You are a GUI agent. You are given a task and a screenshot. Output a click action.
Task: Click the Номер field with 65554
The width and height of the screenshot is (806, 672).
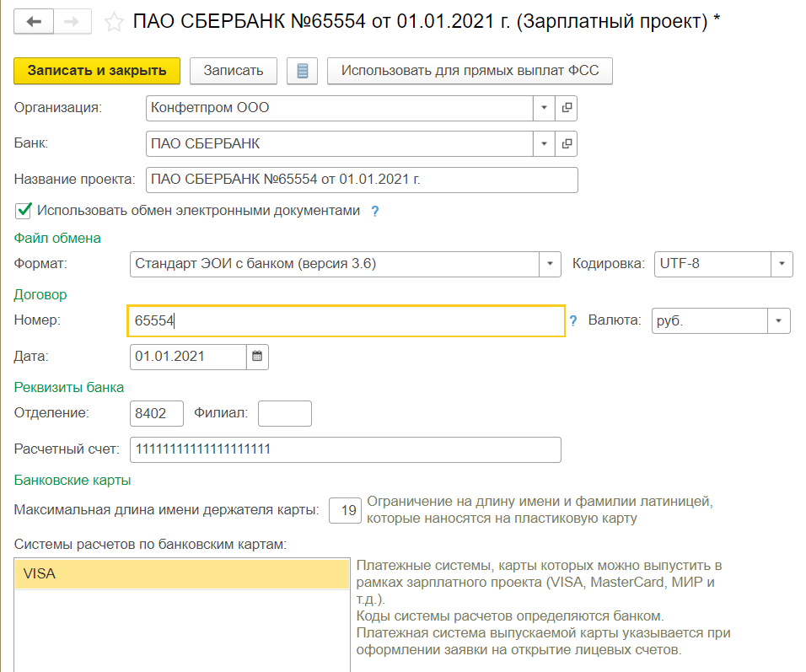click(346, 321)
